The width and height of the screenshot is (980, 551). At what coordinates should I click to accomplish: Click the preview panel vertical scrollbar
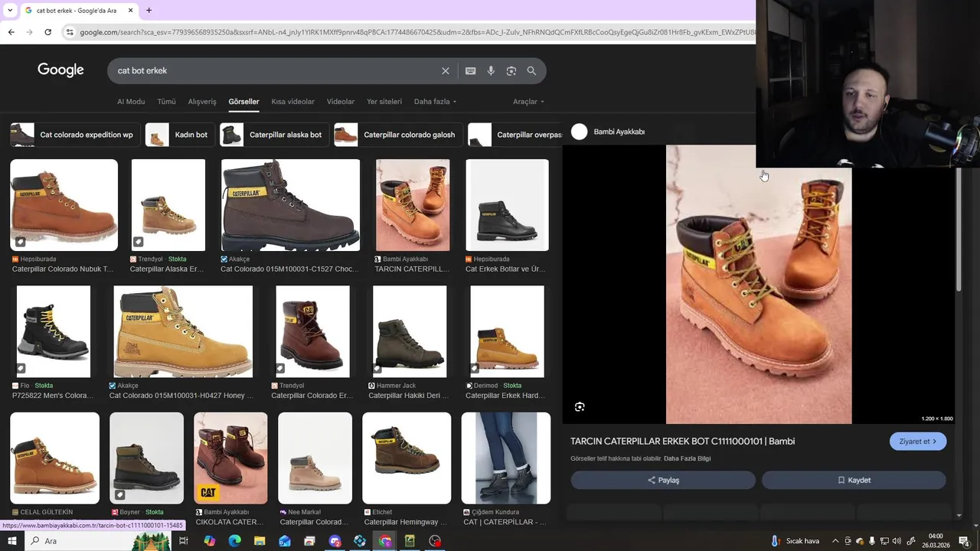[959, 230]
